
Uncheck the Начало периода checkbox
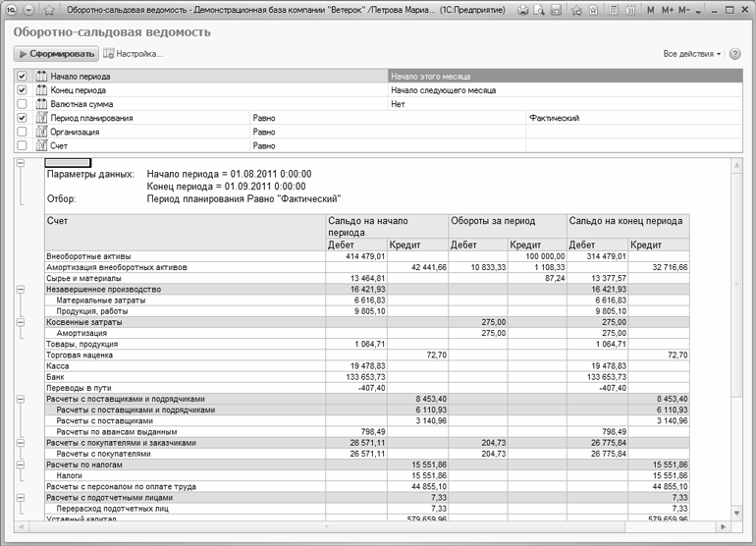[x=22, y=76]
